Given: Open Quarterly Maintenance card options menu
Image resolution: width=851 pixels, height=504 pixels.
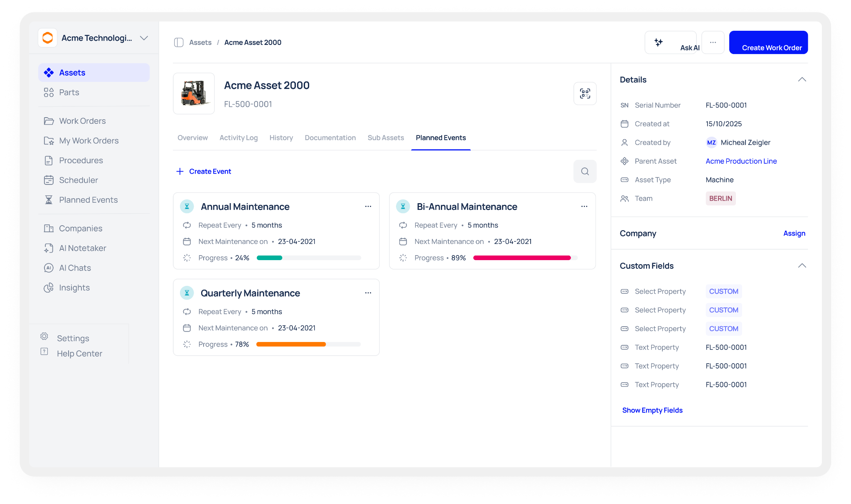Looking at the screenshot, I should [368, 293].
